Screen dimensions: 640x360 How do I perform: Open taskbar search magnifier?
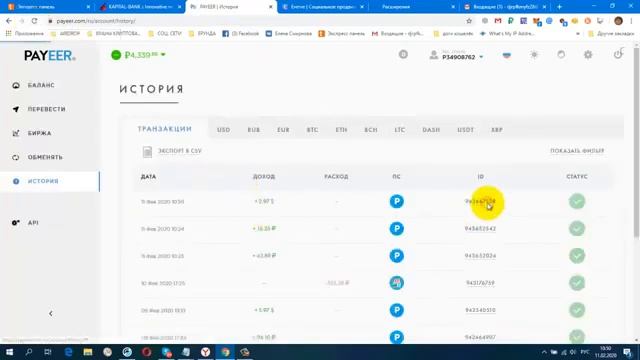29,352
